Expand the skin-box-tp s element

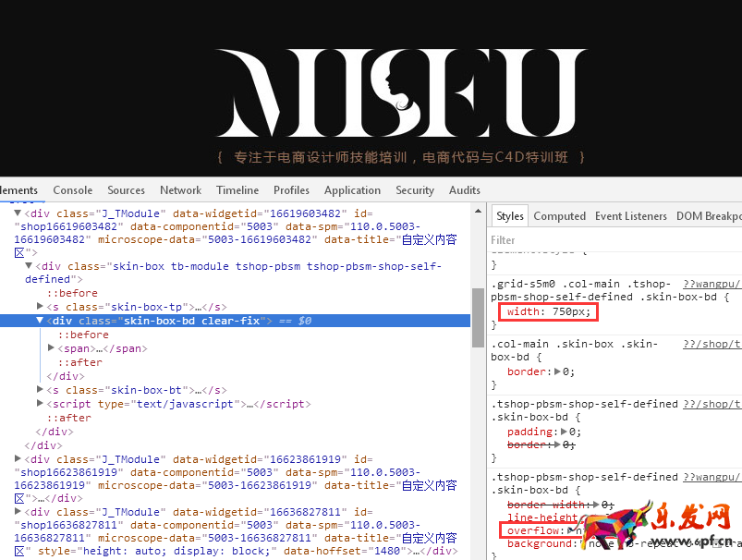(40, 306)
